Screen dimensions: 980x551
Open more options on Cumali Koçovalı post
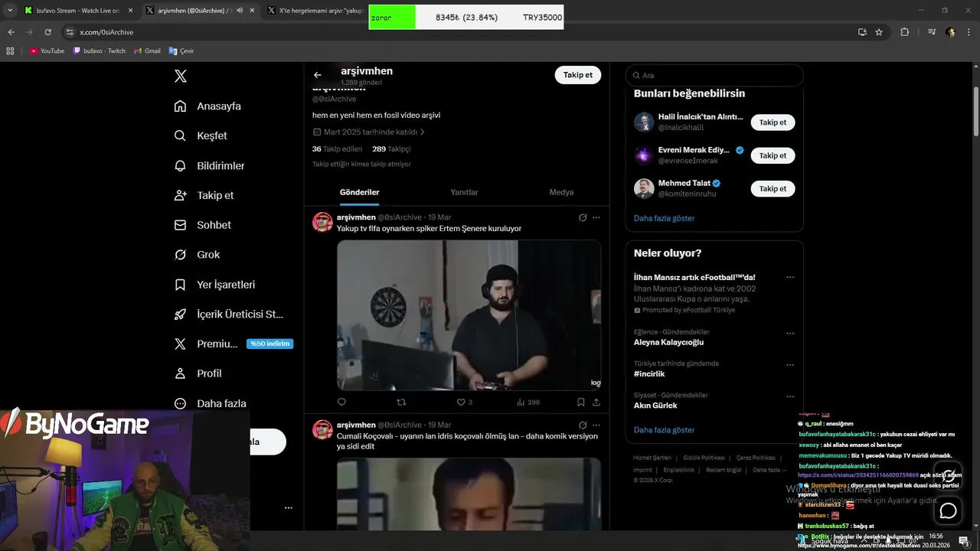(x=596, y=425)
